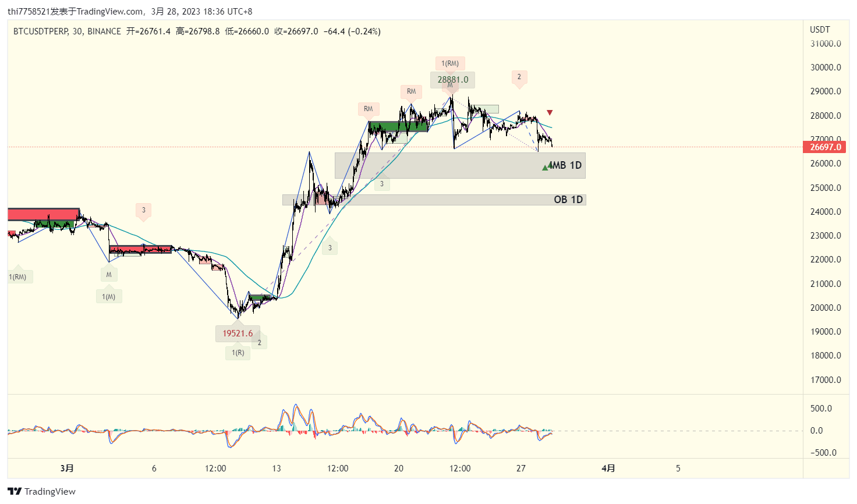Click the 25000.0 price axis label
This screenshot has height=504, width=857.
pos(826,188)
